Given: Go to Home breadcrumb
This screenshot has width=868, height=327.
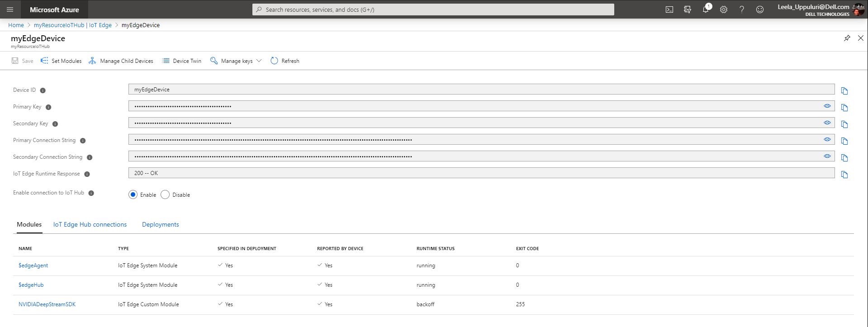Looking at the screenshot, I should [x=16, y=25].
